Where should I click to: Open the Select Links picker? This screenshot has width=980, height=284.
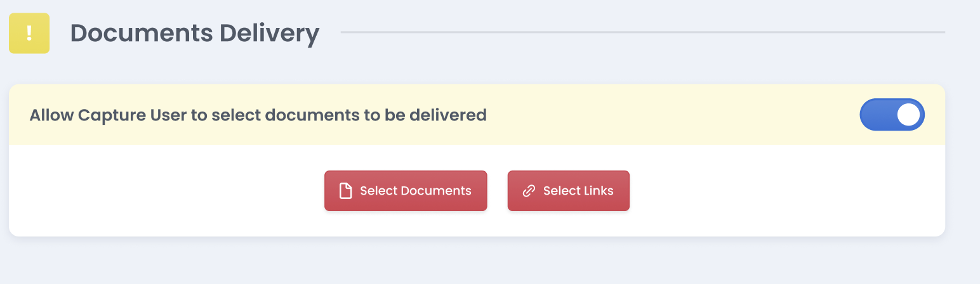coord(568,191)
